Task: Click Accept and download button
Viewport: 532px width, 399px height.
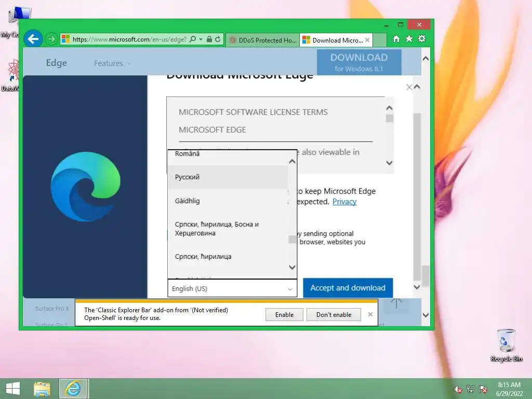Action: (348, 288)
